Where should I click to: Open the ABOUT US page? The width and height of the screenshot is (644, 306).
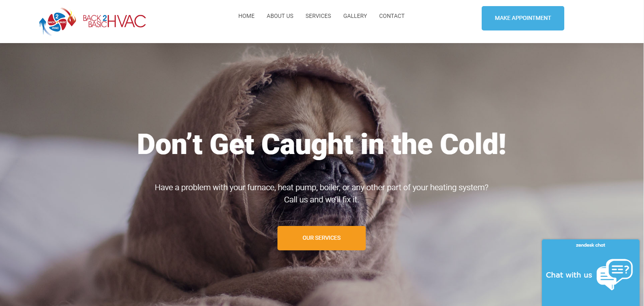280,16
